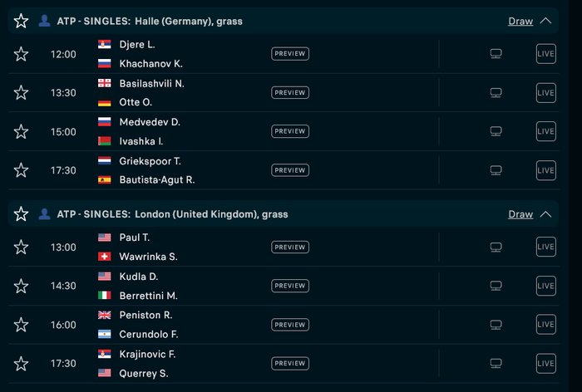Open PREVIEW for Djere vs Khachanov
The image size is (582, 392).
point(290,54)
